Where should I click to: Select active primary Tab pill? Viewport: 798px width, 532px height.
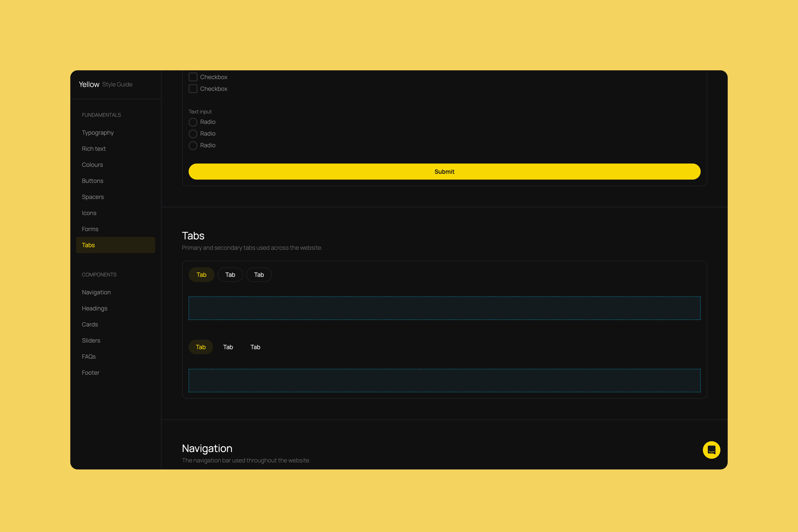click(201, 275)
